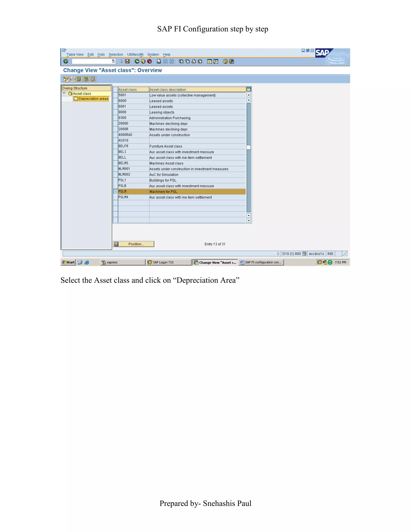Click the Create New Session icon
The height and width of the screenshot is (532, 411).
(x=209, y=61)
